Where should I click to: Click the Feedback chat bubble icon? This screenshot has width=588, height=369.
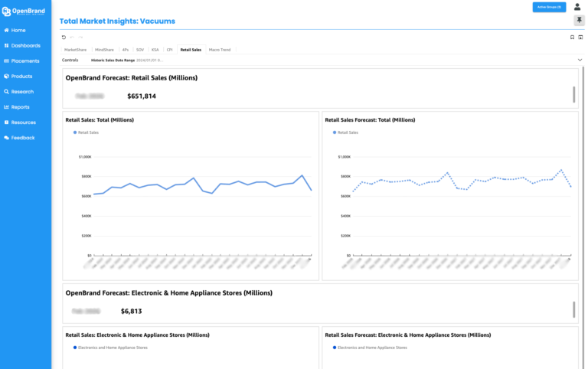[6, 138]
